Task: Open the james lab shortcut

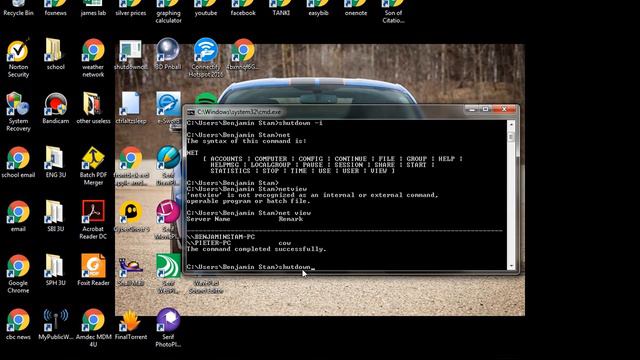Action: (x=93, y=8)
